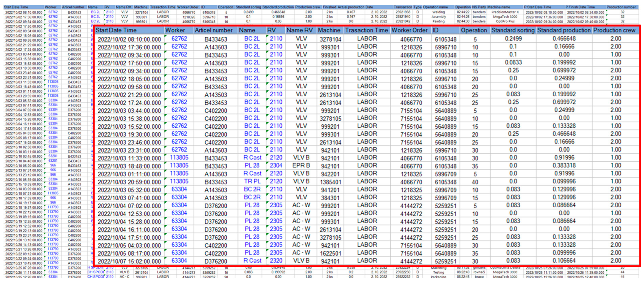Click the Production crew header in enlarged inset

point(614,30)
